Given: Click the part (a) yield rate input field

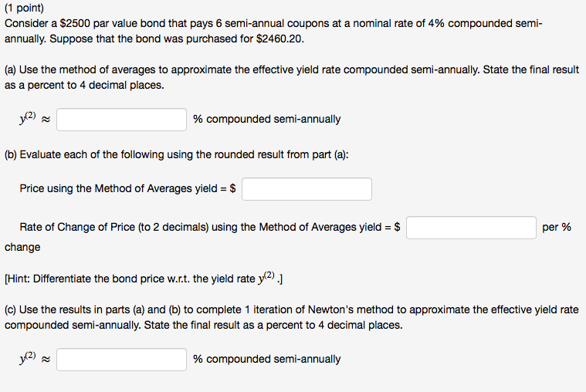Looking at the screenshot, I should pos(121,120).
